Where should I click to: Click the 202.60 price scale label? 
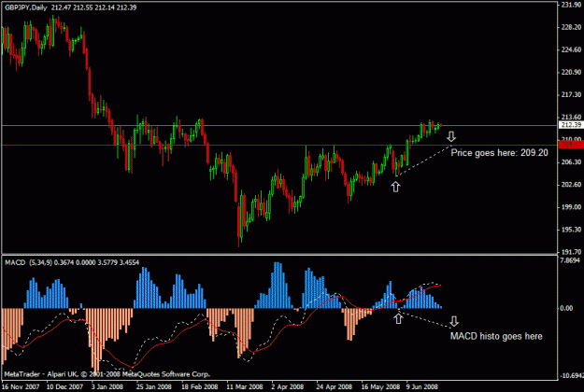coord(571,185)
